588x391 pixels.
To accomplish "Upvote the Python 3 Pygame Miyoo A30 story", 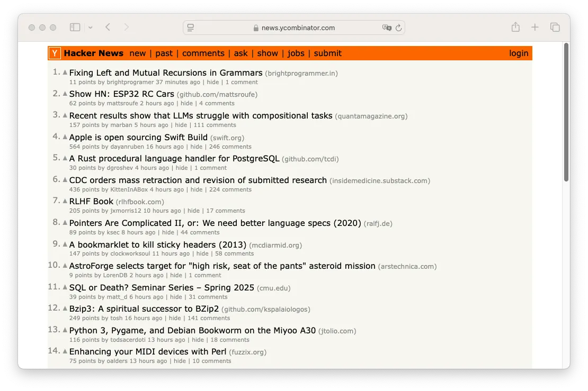I will (x=65, y=330).
